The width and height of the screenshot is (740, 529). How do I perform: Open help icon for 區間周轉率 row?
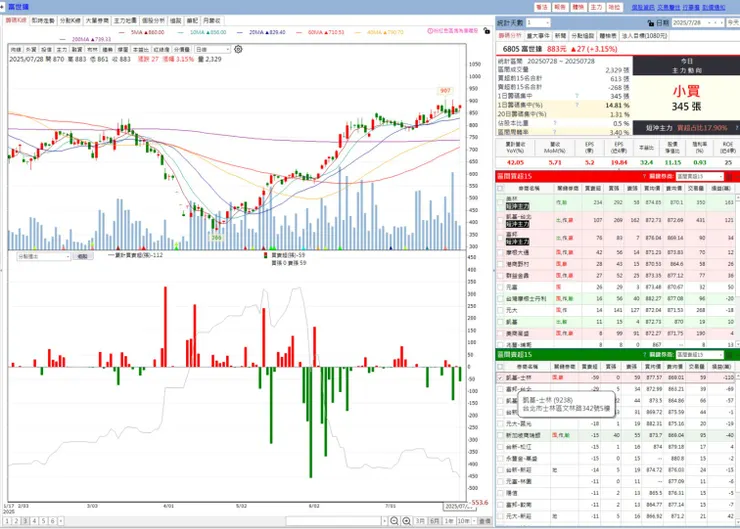pyautogui.click(x=555, y=132)
